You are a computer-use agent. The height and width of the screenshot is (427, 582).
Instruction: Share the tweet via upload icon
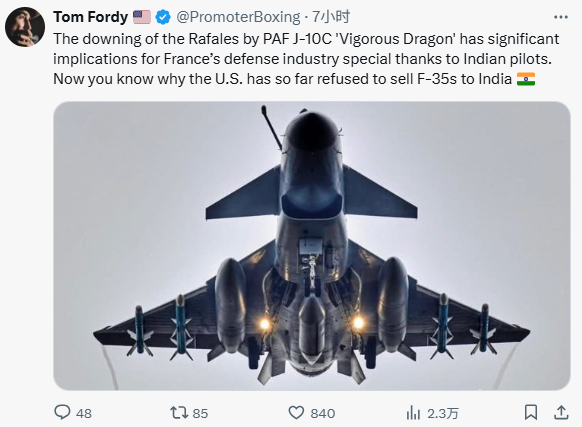tap(561, 413)
